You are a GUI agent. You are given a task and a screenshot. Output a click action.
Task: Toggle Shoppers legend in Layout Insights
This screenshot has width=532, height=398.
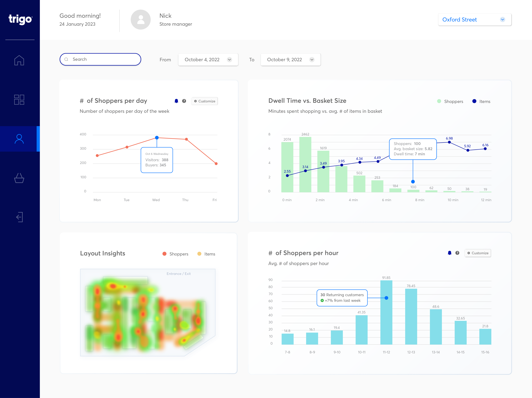pyautogui.click(x=175, y=254)
